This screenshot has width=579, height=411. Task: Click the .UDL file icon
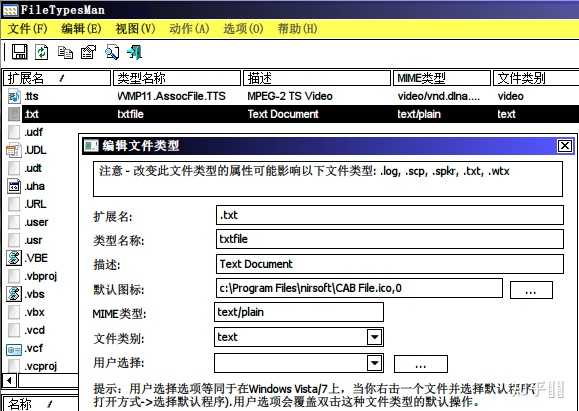[x=14, y=150]
